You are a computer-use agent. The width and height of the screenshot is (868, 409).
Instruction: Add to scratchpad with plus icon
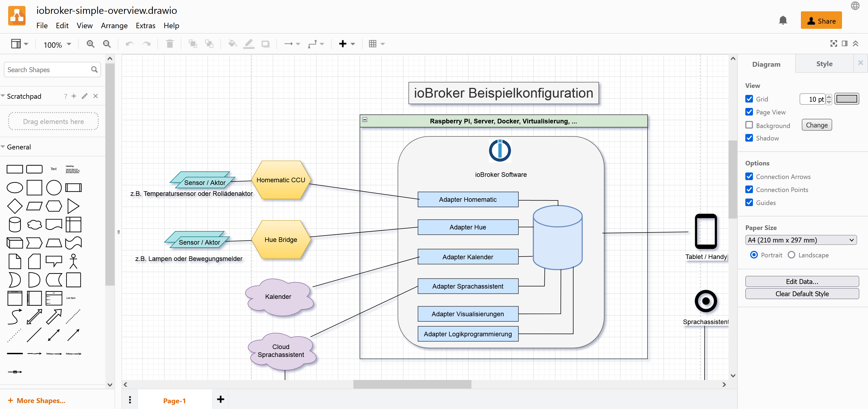[x=74, y=96]
